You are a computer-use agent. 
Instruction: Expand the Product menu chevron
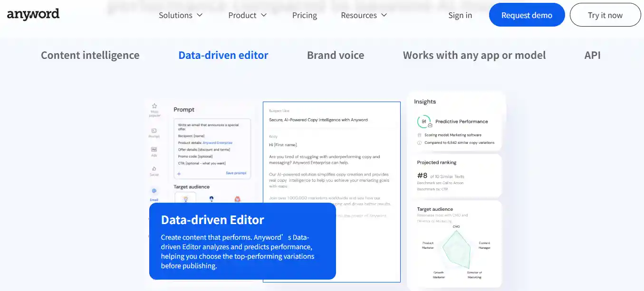point(264,15)
